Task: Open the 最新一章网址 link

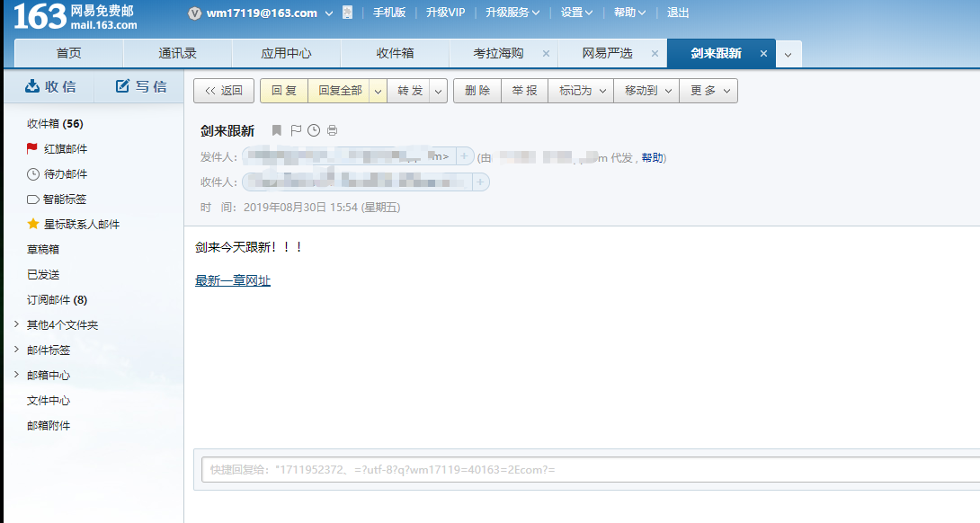Action: coord(233,280)
